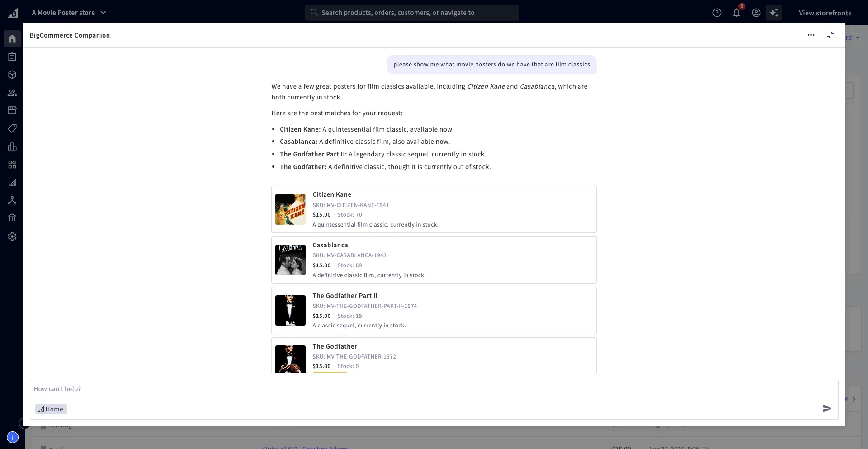Screen dimensions: 868x449
Task: Click the Stock: 70 value
Action: point(350,215)
